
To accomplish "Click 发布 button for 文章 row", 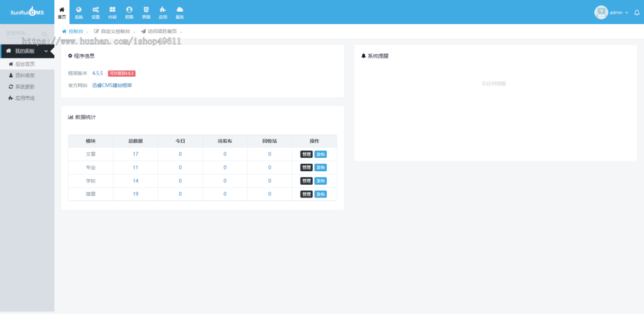I will (x=320, y=154).
